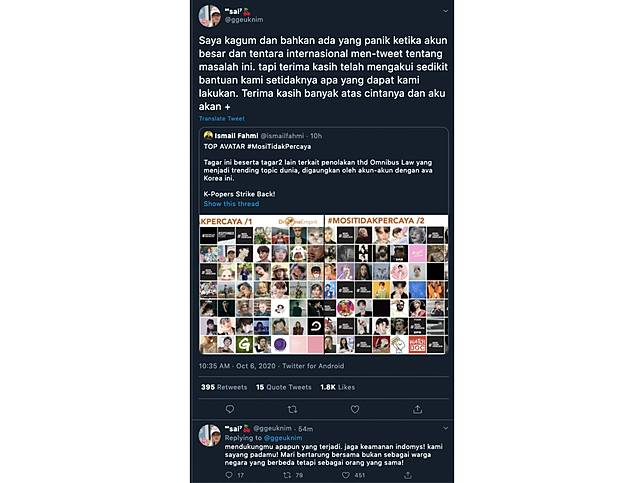The height and width of the screenshot is (483, 644).
Task: Click reply icon on the follow-up tweet
Action: [229, 475]
